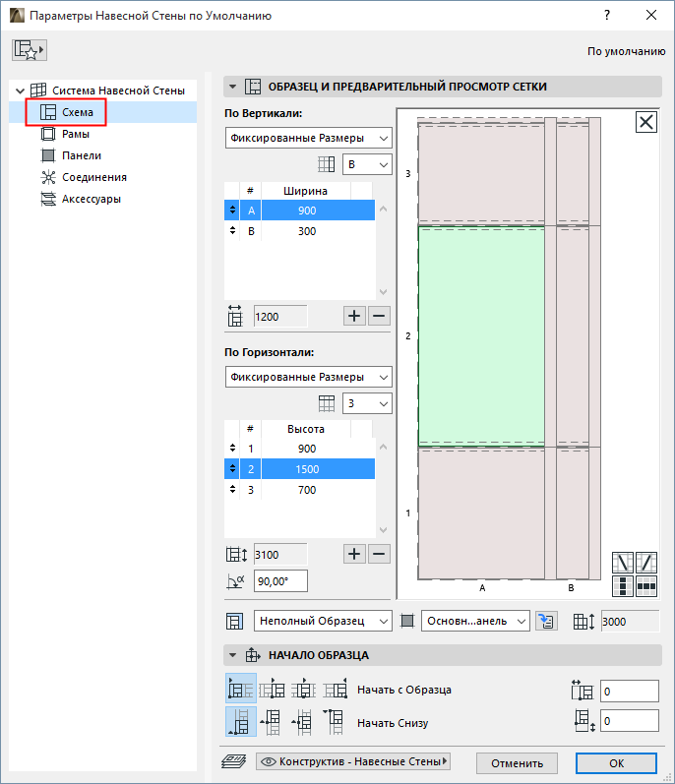Click the wall height field showing 3000
This screenshot has width=675, height=784.
pyautogui.click(x=630, y=622)
